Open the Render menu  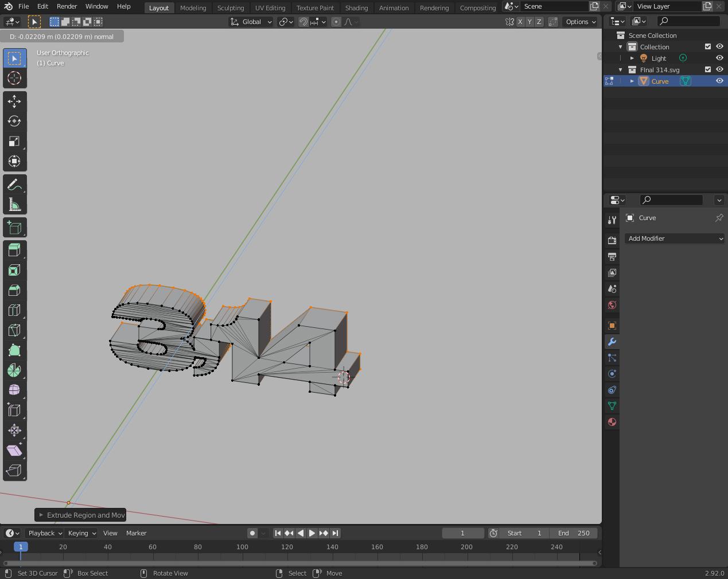point(67,6)
